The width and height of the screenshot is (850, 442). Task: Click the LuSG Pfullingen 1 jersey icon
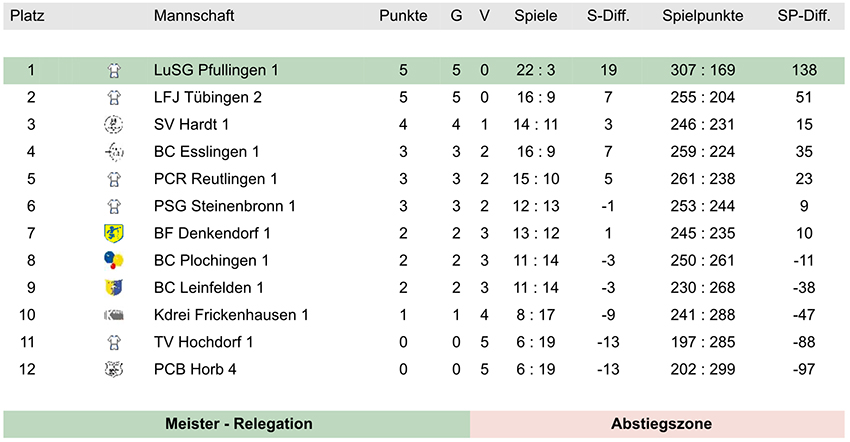click(113, 70)
